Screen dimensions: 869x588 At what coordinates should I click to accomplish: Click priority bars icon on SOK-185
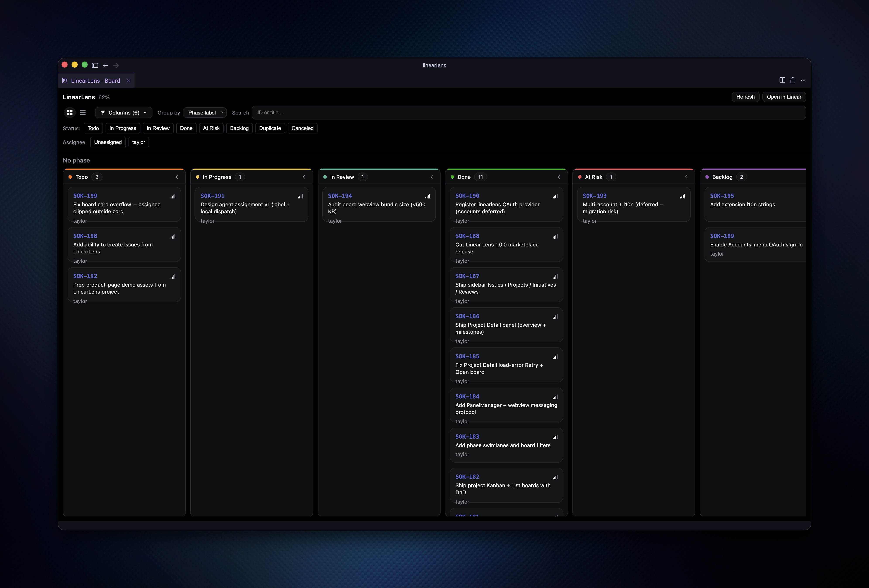pyautogui.click(x=555, y=357)
